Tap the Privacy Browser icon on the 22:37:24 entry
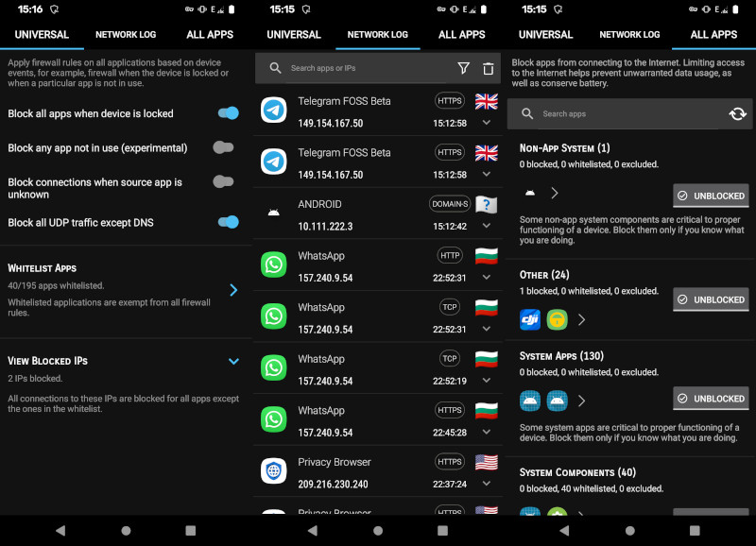Viewport: 756px width, 546px height. click(x=273, y=470)
